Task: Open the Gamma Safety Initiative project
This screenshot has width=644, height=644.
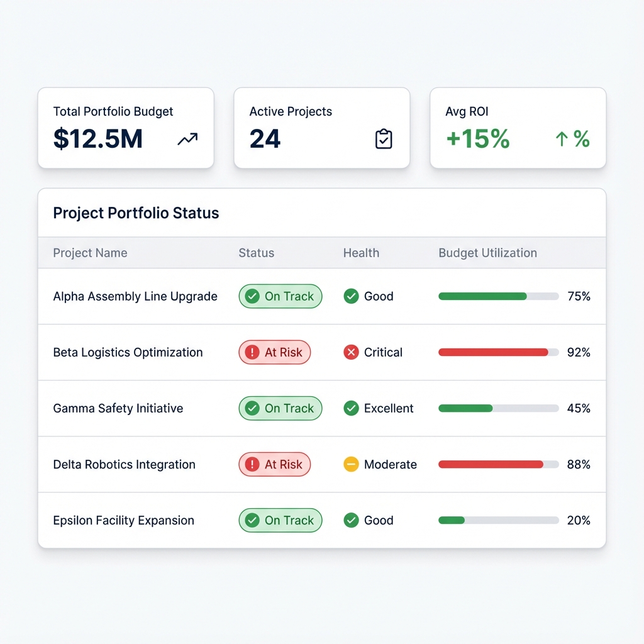Action: pos(118,408)
